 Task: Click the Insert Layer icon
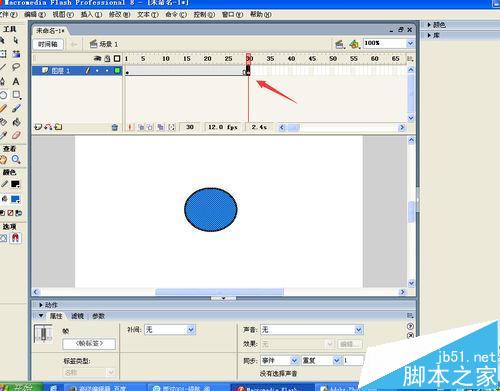[38, 127]
